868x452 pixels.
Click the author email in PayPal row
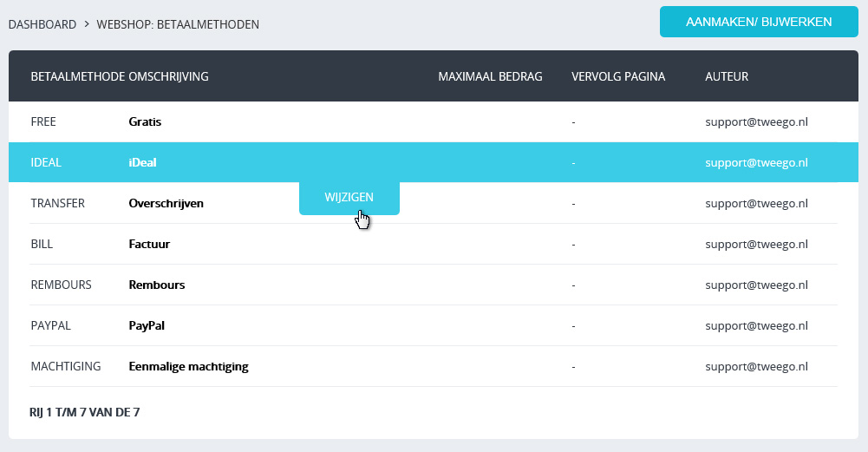[x=756, y=326]
